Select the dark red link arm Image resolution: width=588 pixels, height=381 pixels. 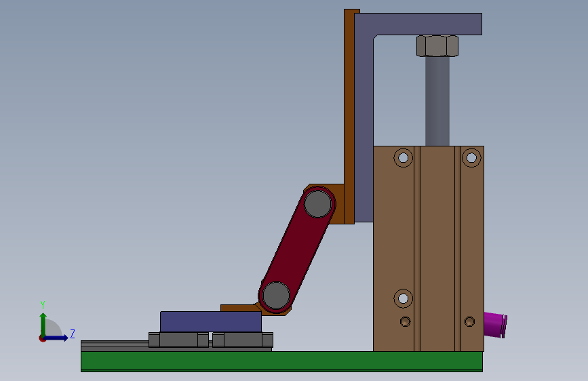(x=296, y=250)
